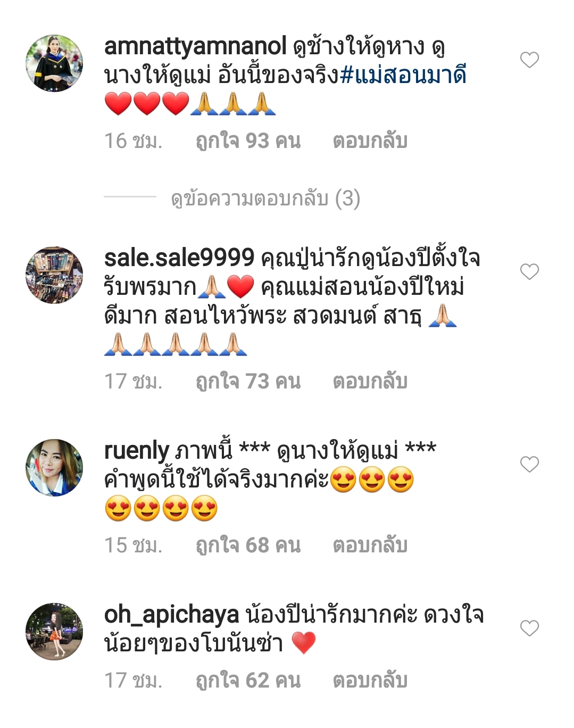Open ruenly's profile avatar
The height and width of the screenshot is (728, 574).
(x=54, y=468)
